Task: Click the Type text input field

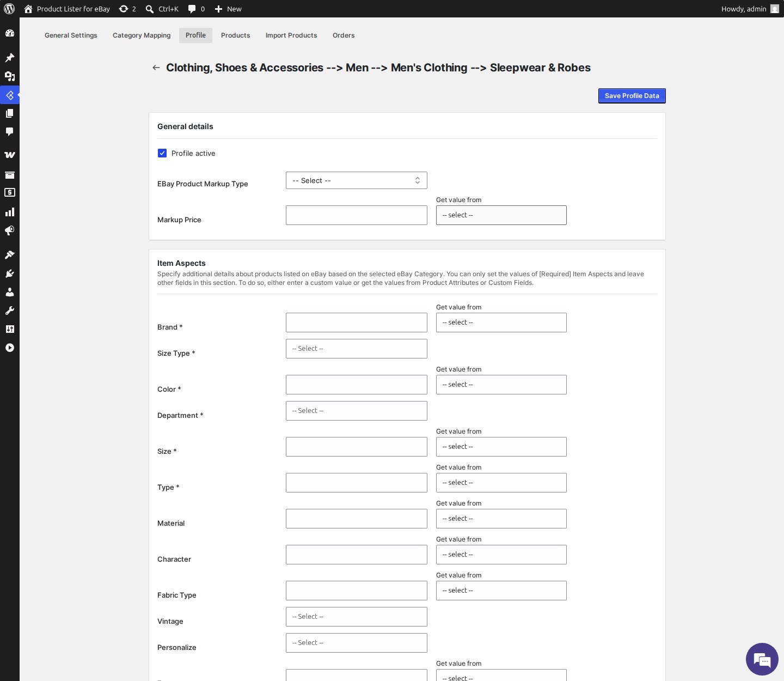Action: coord(357,483)
